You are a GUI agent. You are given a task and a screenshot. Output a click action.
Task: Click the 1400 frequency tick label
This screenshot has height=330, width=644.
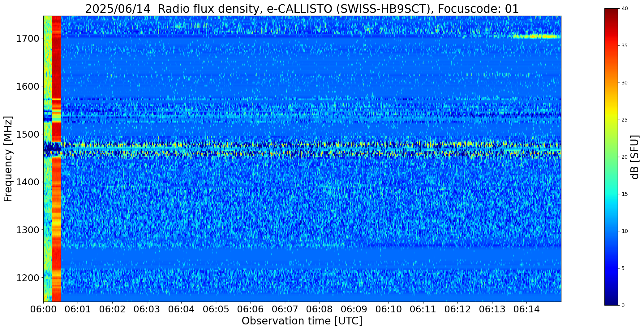tap(28, 182)
